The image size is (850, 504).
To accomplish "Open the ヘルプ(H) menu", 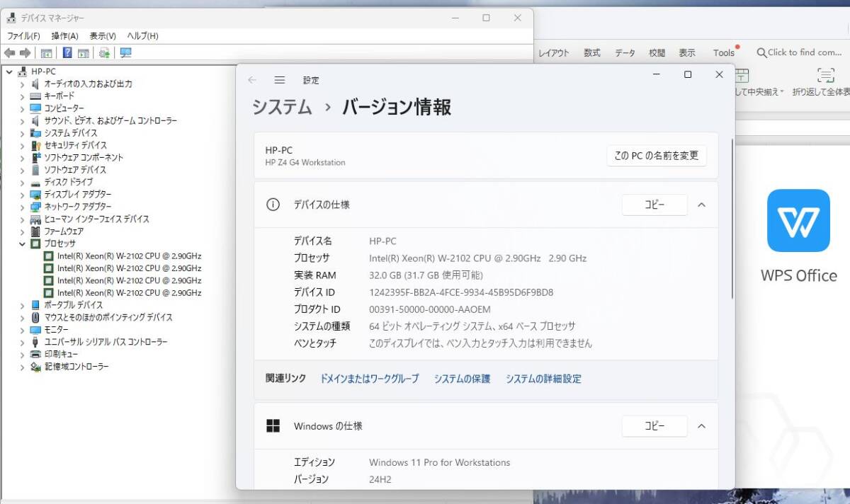I will 142,36.
